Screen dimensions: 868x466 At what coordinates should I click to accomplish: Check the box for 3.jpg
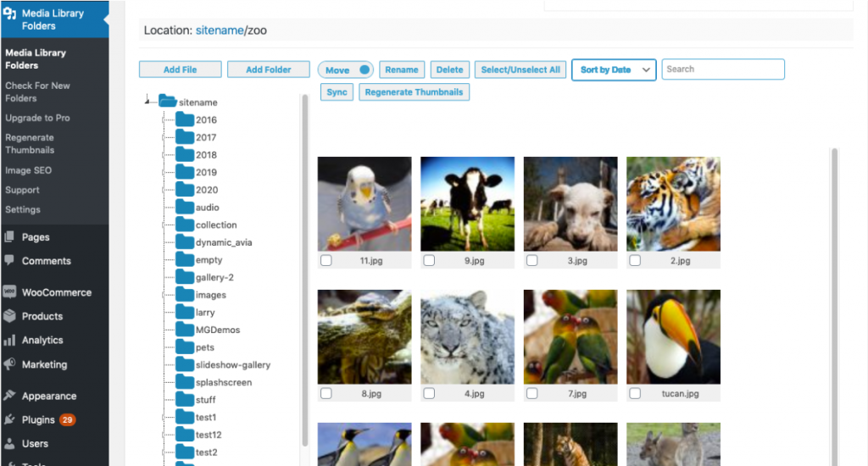532,260
